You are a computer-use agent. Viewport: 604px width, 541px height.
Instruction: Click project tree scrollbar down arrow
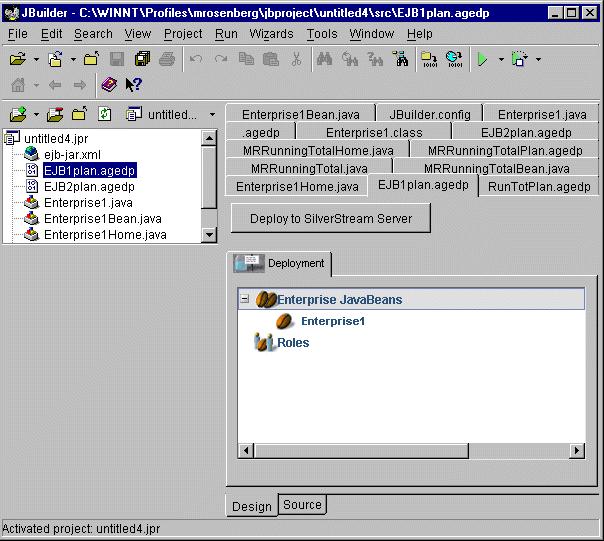tap(209, 234)
